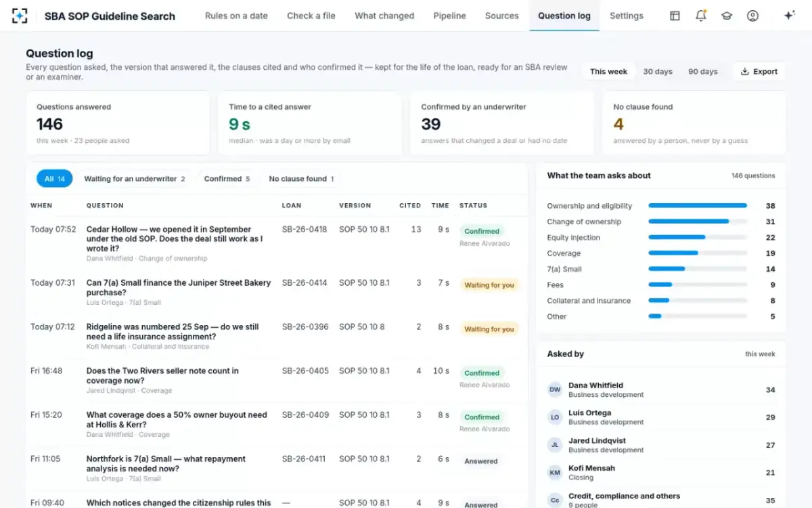The height and width of the screenshot is (508, 812).
Task: Click Renee Alvarado under SB-26-0418 status
Action: 484,243
